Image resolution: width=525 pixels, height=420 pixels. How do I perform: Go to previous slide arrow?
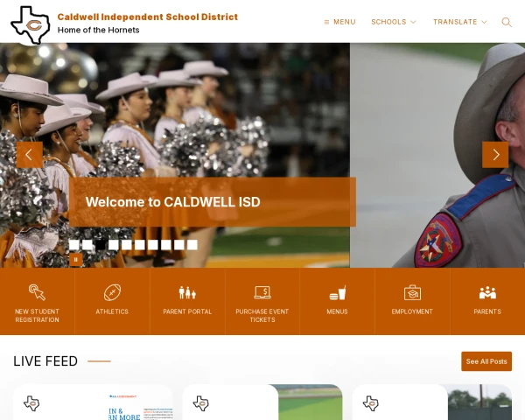point(30,155)
